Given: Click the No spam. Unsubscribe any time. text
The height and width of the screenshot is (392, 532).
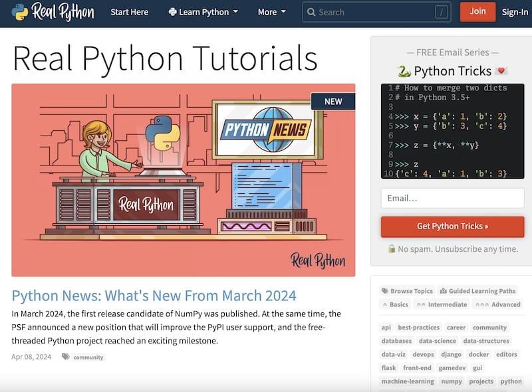Looking at the screenshot, I should pos(458,249).
